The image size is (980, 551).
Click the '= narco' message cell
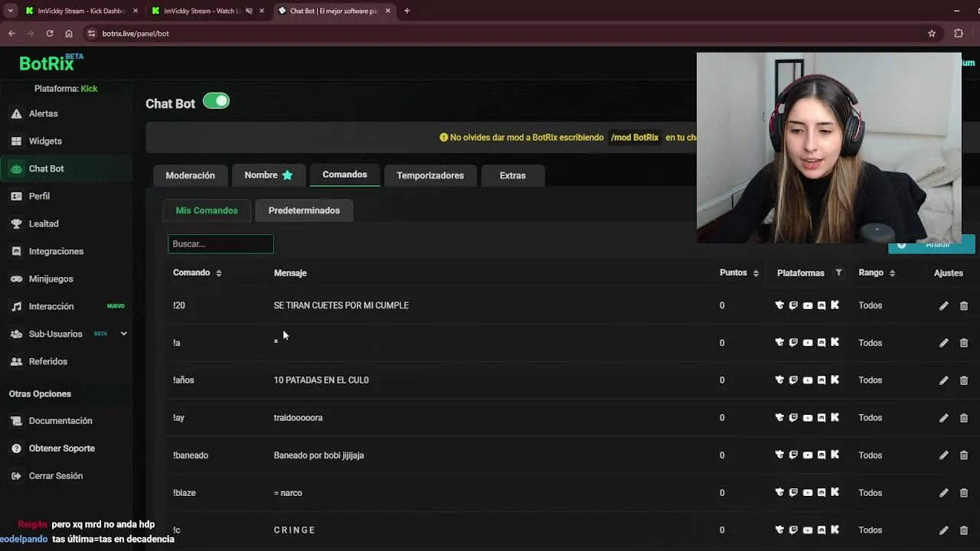pos(288,493)
